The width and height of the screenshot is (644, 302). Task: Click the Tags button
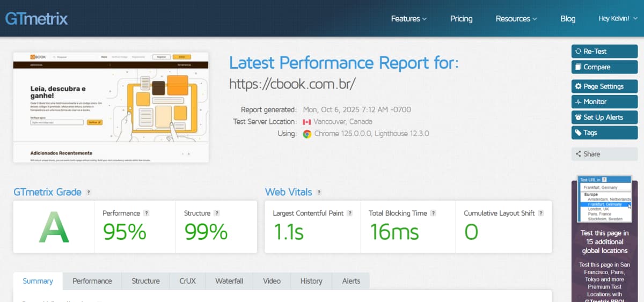(604, 133)
